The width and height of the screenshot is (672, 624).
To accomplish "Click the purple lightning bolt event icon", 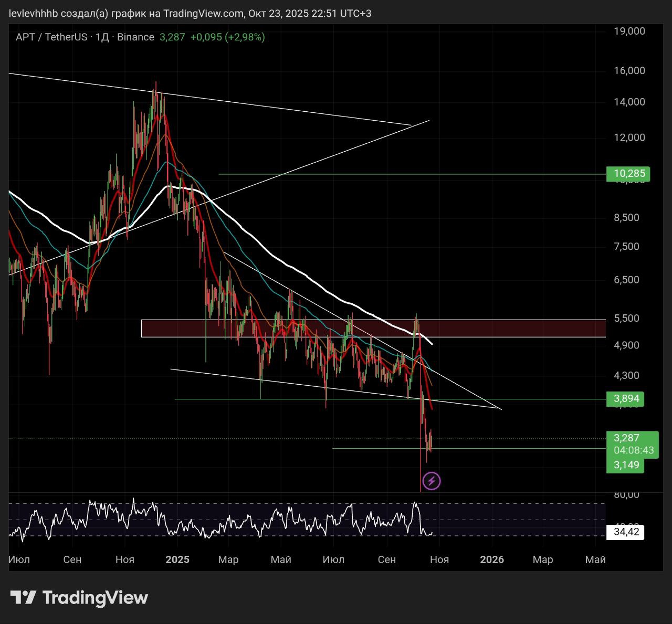I will (x=432, y=481).
